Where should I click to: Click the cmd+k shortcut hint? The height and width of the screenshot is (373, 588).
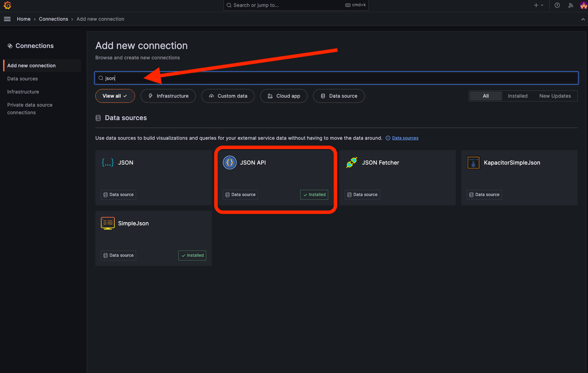pyautogui.click(x=356, y=5)
